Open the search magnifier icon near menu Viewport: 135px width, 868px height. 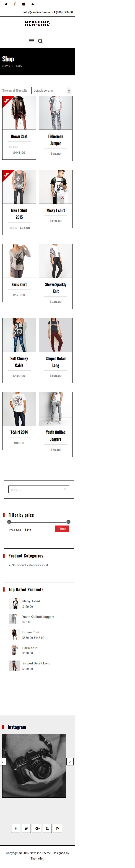click(40, 41)
